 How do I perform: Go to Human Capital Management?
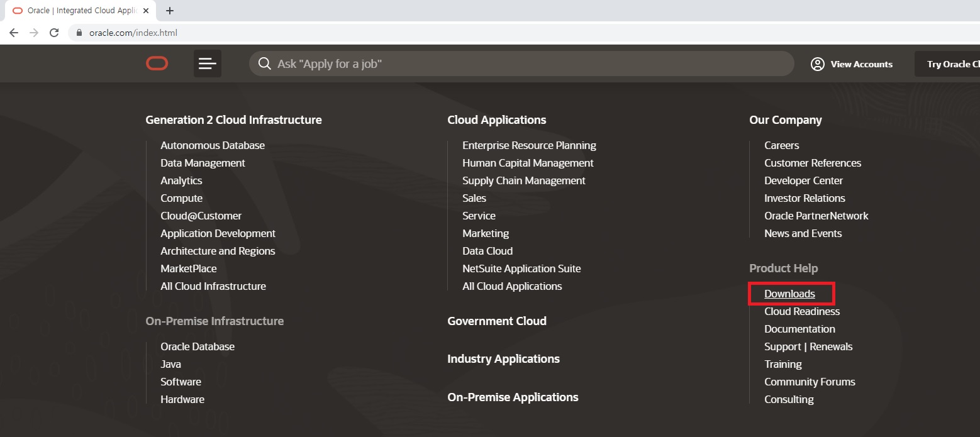(528, 163)
